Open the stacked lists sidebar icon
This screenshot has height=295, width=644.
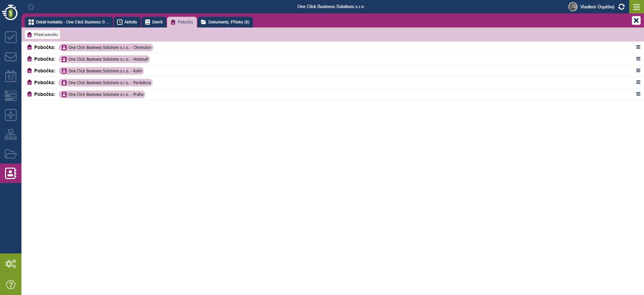(11, 96)
